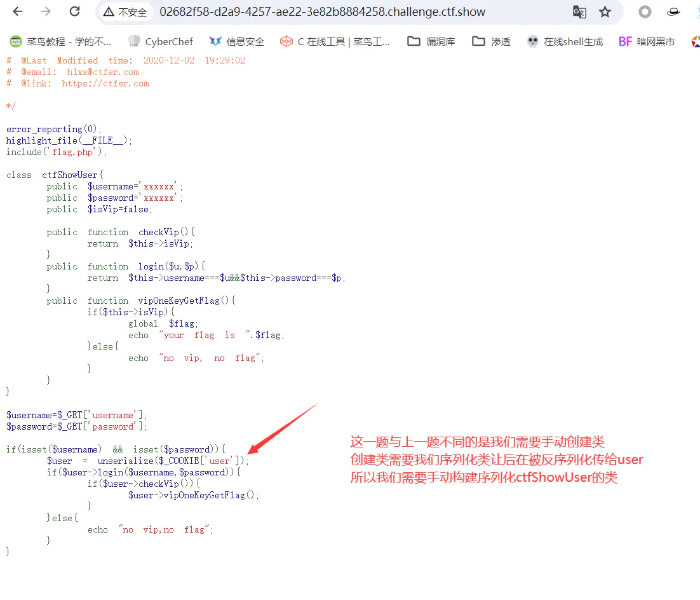
Task: Click the global $flag code line
Action: [163, 324]
